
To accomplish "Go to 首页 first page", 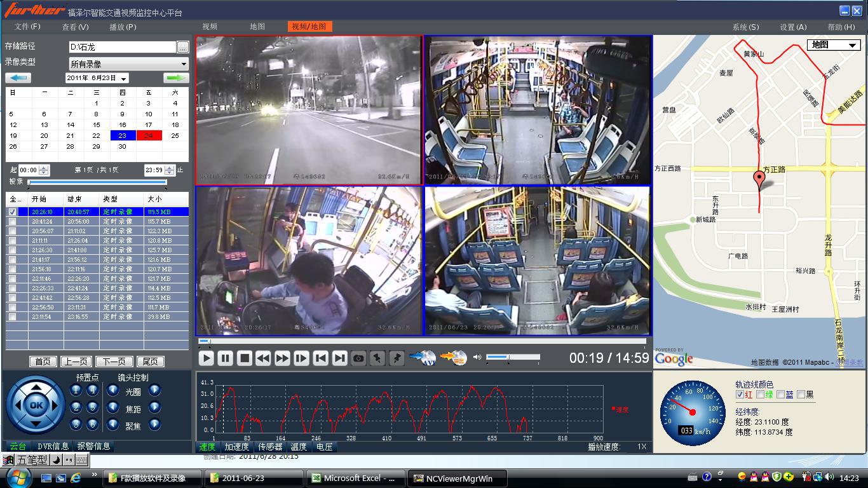I will coord(43,362).
